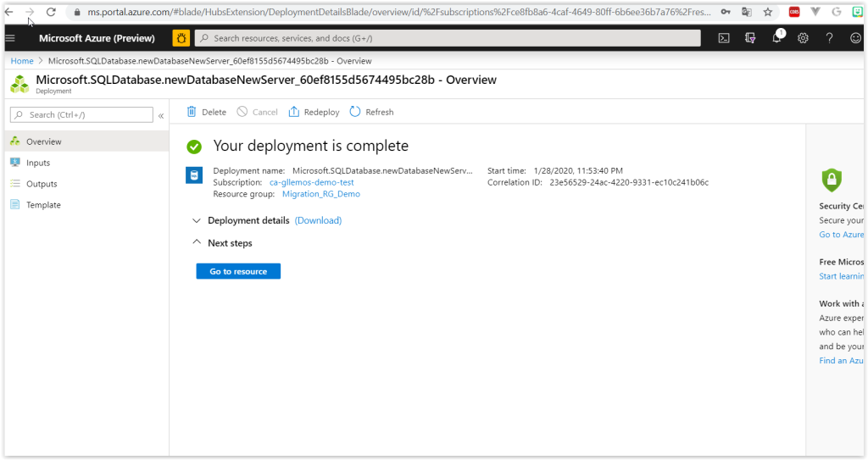Click the Find an Azure expert link
Viewport: 868px width, 460px height.
tap(842, 360)
